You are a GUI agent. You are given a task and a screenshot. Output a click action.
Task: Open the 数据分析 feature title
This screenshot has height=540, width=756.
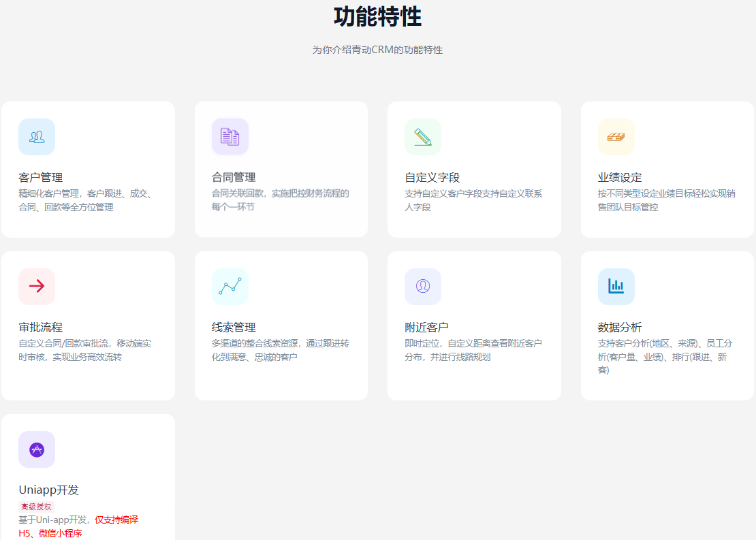[620, 328]
